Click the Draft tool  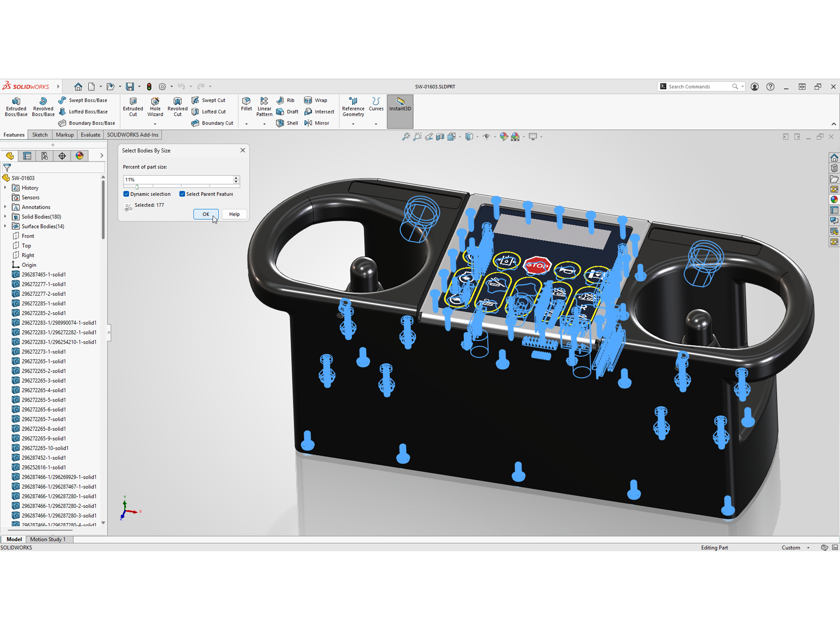(x=287, y=112)
